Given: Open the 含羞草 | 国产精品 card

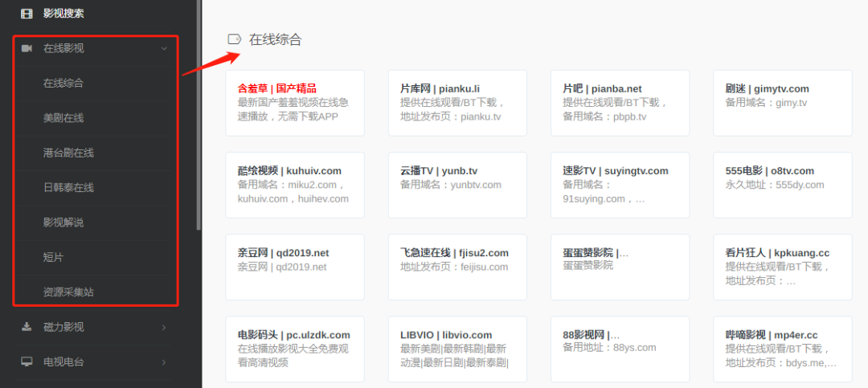Looking at the screenshot, I should [295, 103].
